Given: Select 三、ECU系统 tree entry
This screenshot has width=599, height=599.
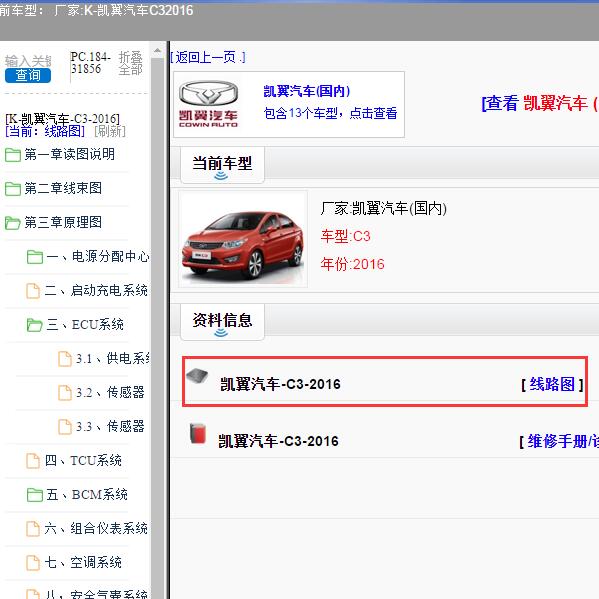Looking at the screenshot, I should pos(85,324).
